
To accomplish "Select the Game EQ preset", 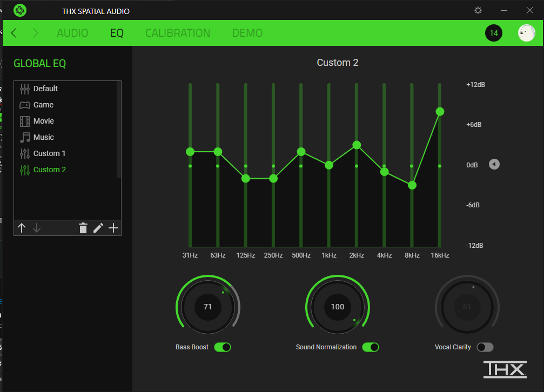I will click(65, 105).
